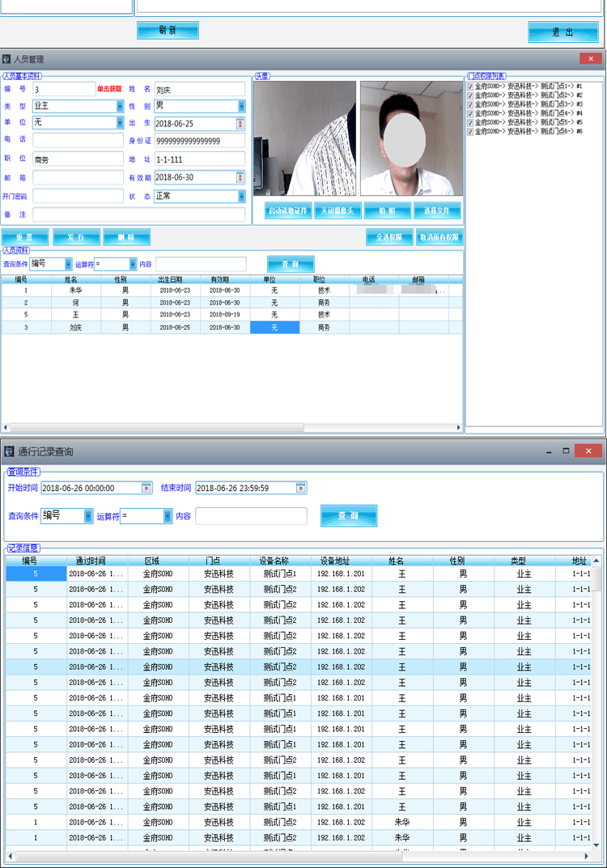Open the 状态 dropdown showing 正常
This screenshot has height=868, width=607.
[241, 197]
